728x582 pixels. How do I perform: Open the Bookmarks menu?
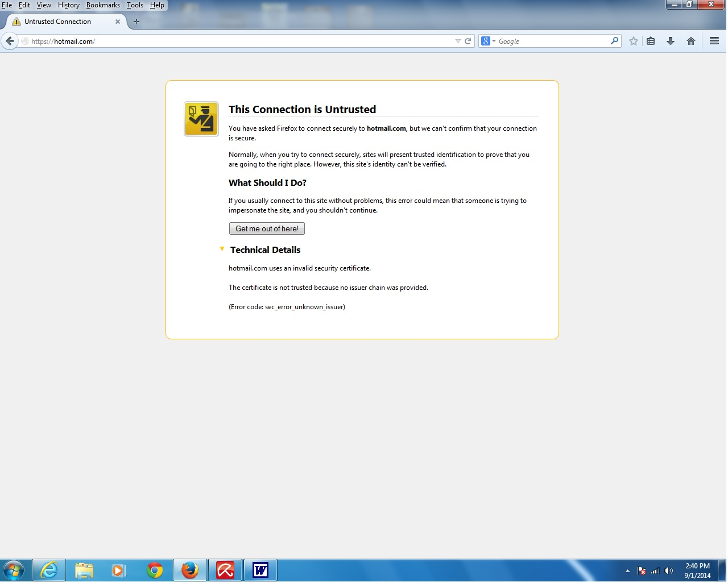pyautogui.click(x=103, y=5)
